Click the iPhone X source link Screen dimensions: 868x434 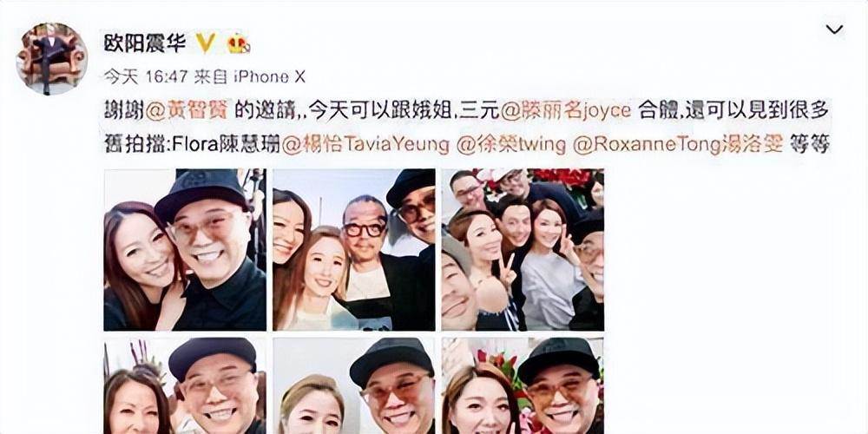coord(269,76)
